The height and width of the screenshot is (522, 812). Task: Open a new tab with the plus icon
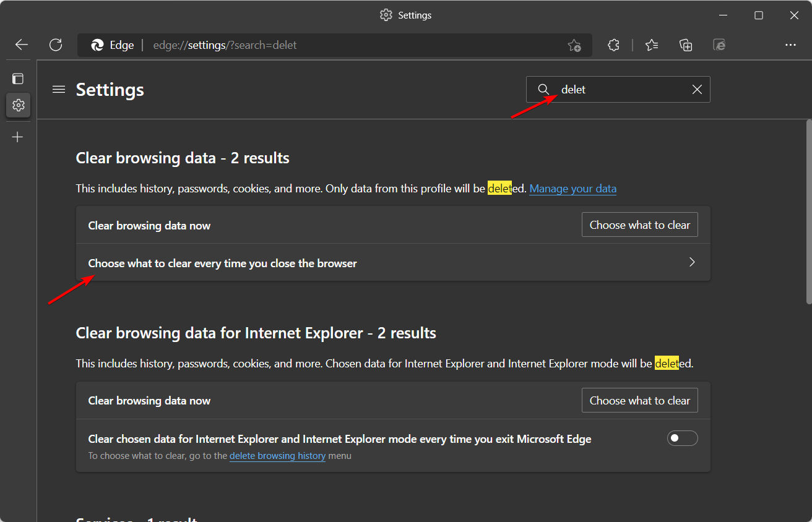pyautogui.click(x=18, y=137)
